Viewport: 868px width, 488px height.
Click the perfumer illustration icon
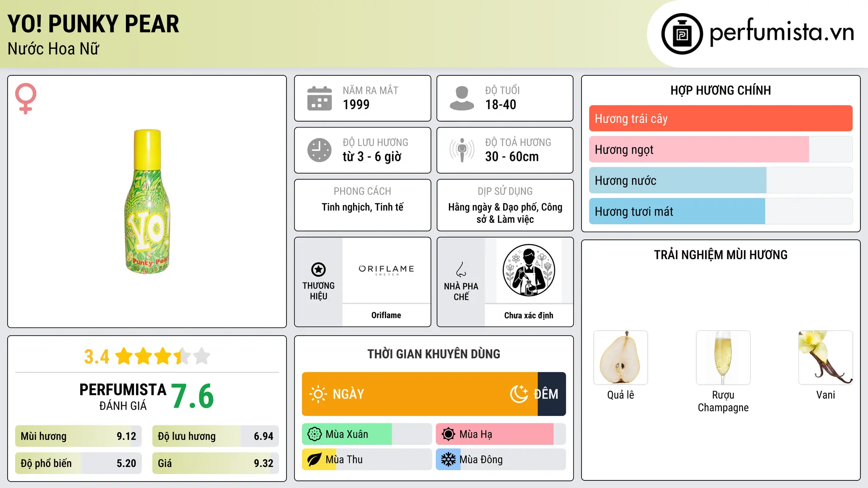[529, 270]
